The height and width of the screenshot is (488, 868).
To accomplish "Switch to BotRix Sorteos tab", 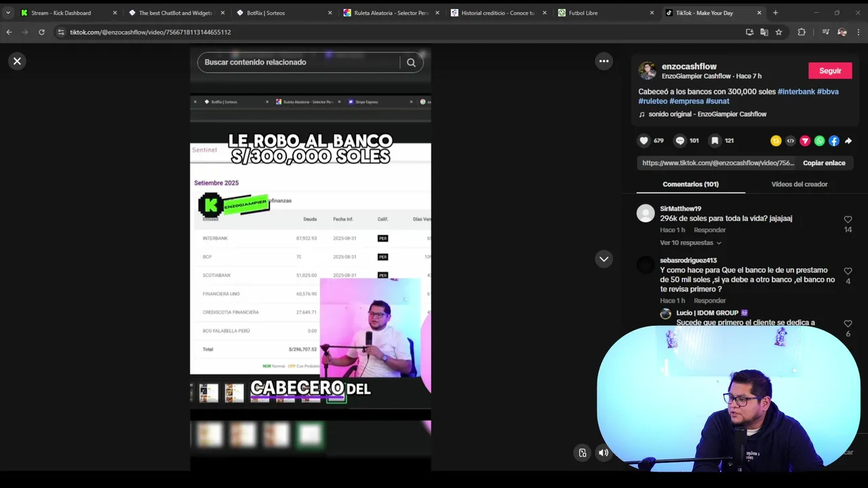I will (283, 13).
